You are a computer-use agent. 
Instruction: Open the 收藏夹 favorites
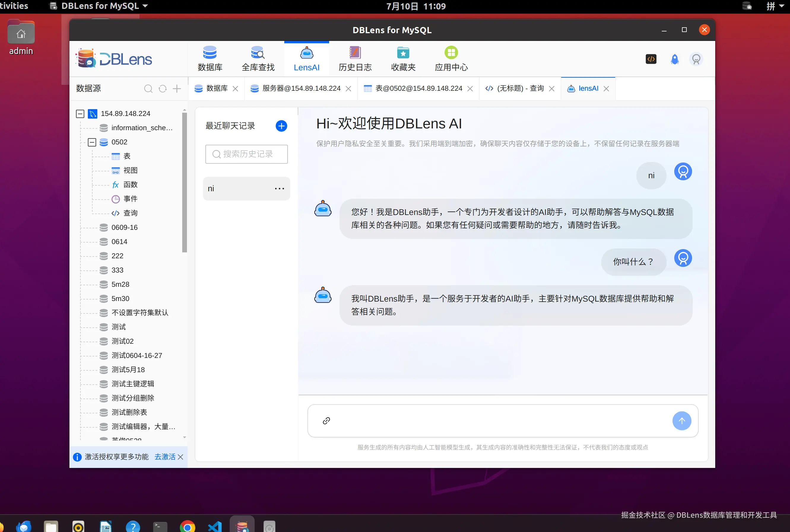403,58
